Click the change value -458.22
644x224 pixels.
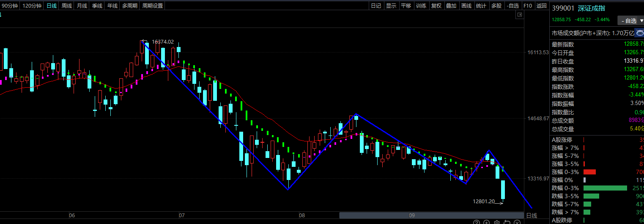click(x=582, y=19)
